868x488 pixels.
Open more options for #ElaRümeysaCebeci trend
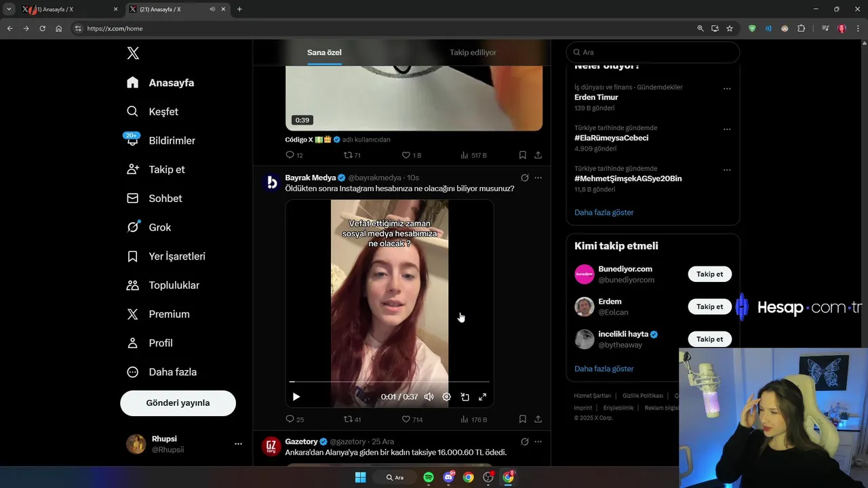pos(727,129)
